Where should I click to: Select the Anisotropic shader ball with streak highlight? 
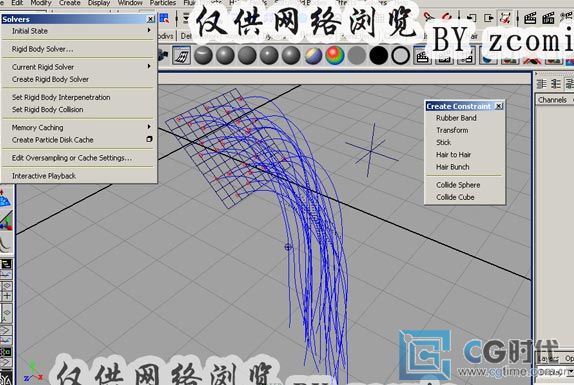(204, 56)
